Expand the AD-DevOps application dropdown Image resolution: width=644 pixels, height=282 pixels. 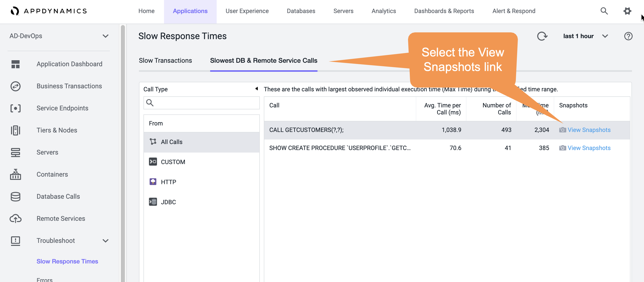point(106,36)
